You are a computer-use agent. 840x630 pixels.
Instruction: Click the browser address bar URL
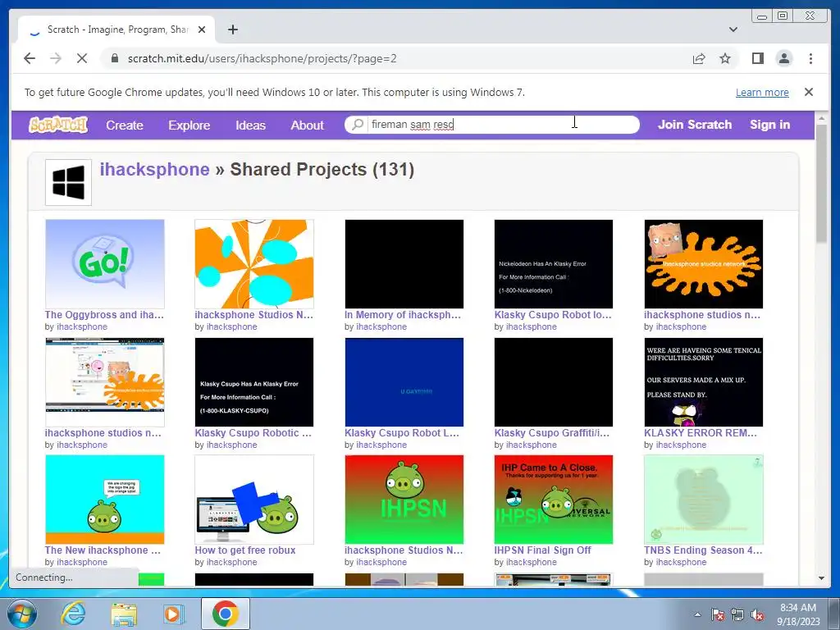point(262,58)
